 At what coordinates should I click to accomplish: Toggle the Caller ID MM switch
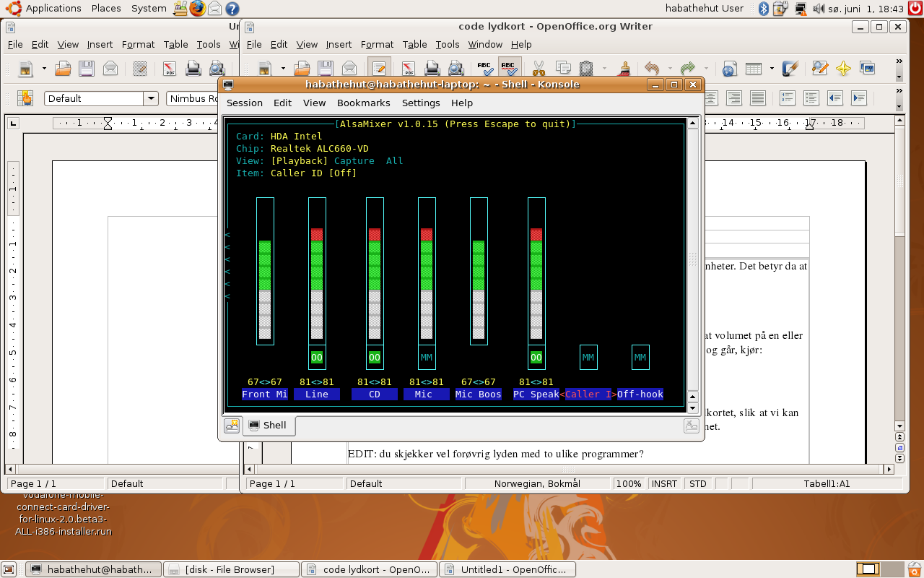pos(588,357)
